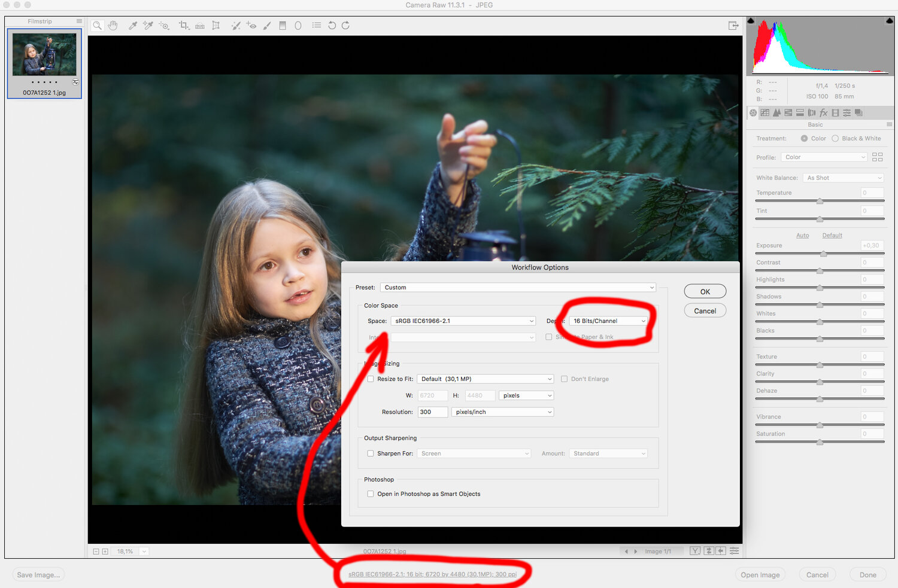Select the Transform tool
Viewport: 898px width, 588px height.
tap(216, 26)
